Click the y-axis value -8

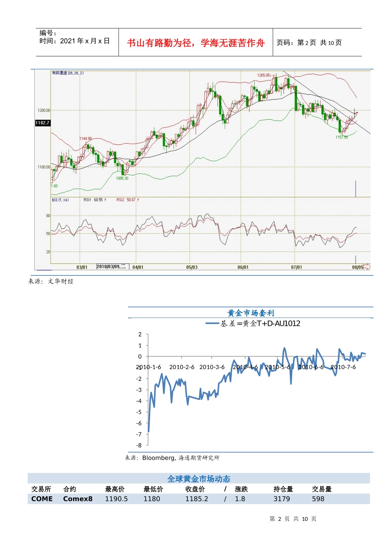point(139,445)
